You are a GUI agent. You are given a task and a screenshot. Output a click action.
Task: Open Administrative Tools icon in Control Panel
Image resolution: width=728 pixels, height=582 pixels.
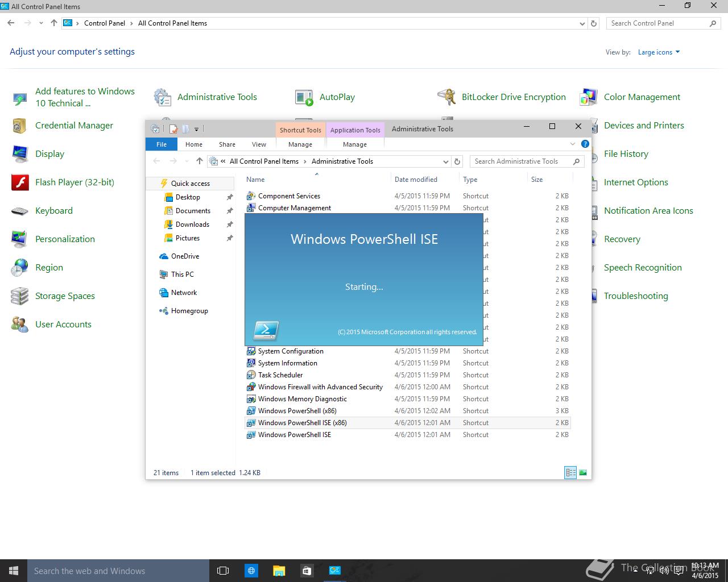(163, 97)
